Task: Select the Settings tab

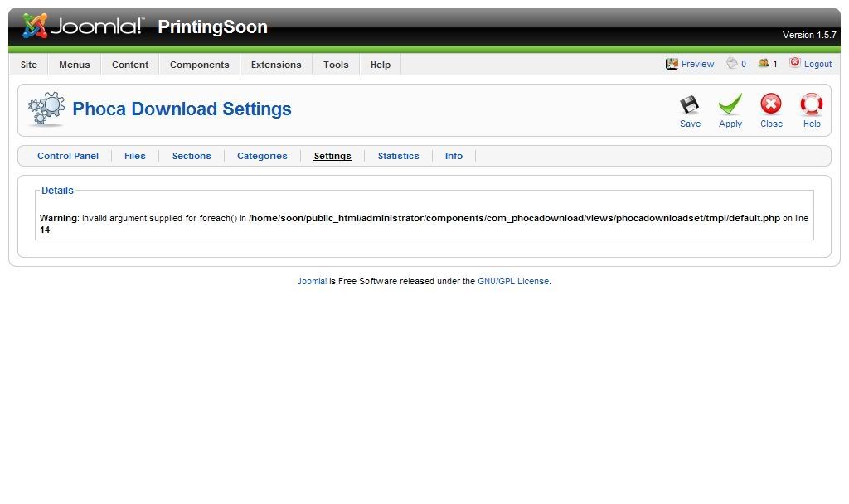Action: point(332,156)
